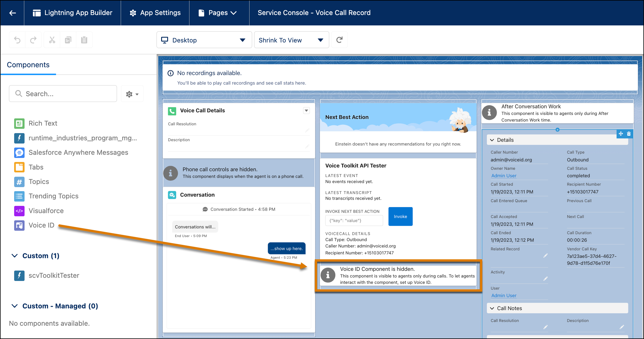The height and width of the screenshot is (339, 644).
Task: Edit Related Record with pencil icon
Action: coord(545,256)
